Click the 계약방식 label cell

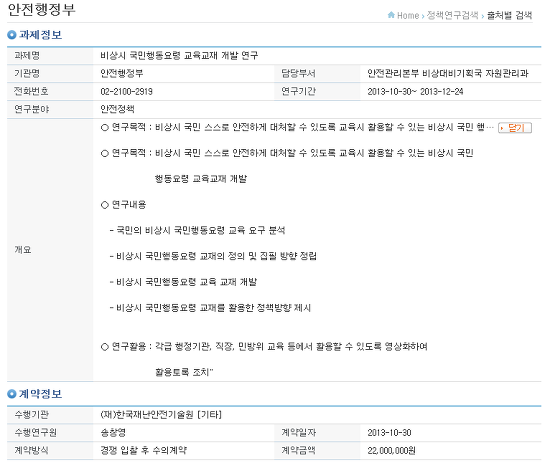(x=50, y=450)
